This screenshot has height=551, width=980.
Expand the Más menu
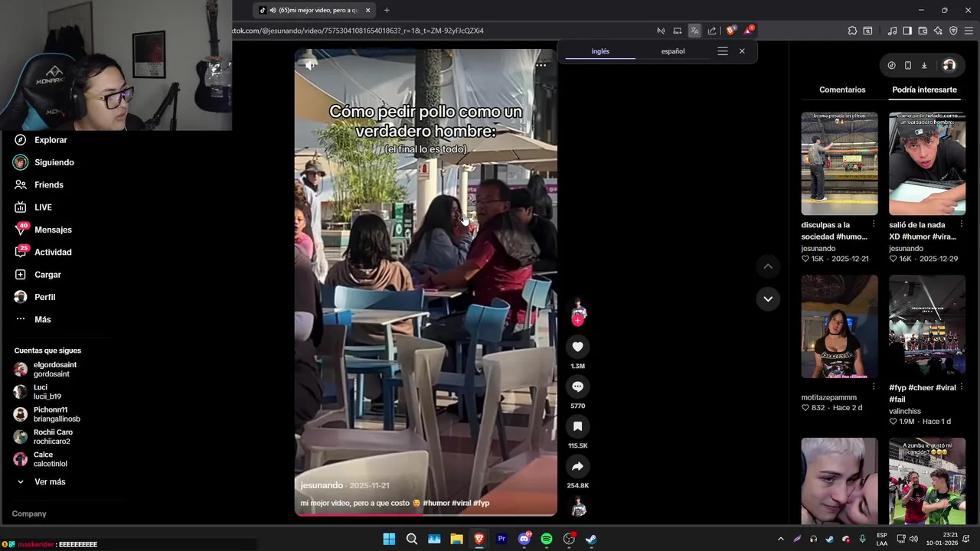tap(33, 319)
